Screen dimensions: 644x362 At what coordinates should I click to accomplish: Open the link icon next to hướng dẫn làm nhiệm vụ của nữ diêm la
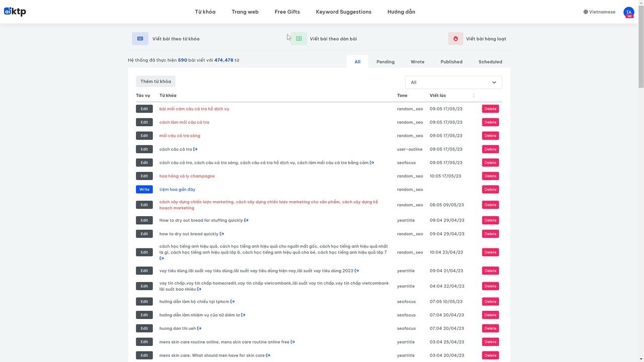point(244,315)
